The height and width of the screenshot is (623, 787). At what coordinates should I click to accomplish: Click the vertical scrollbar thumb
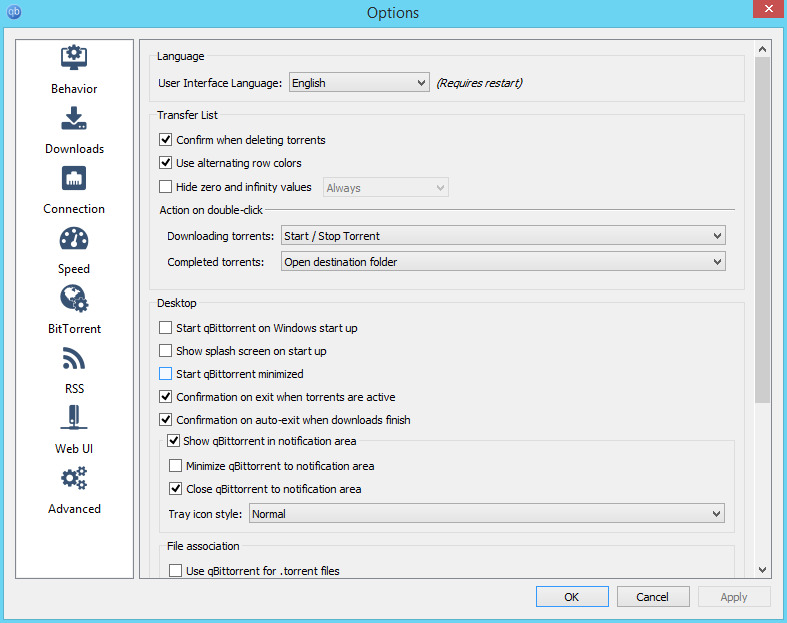(762, 229)
